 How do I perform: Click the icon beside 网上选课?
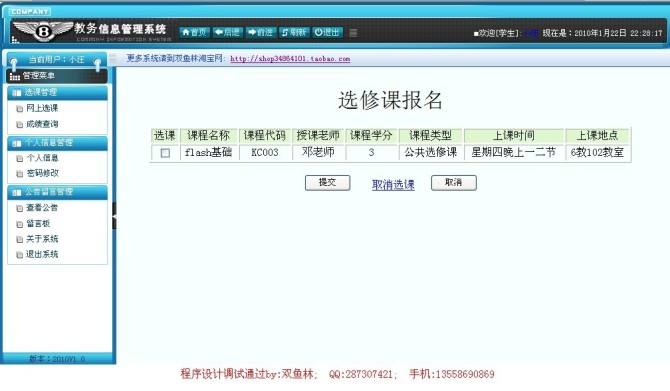tap(19, 109)
